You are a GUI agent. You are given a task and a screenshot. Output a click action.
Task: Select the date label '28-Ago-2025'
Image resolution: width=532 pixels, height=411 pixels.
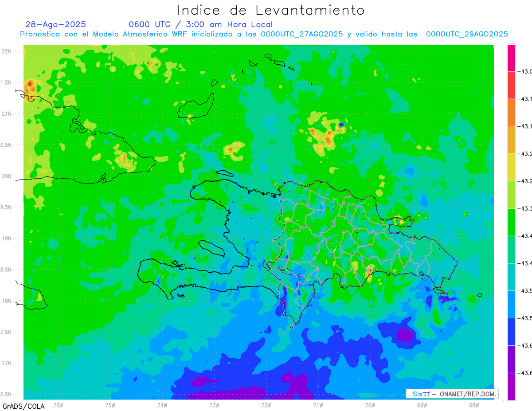(55, 24)
